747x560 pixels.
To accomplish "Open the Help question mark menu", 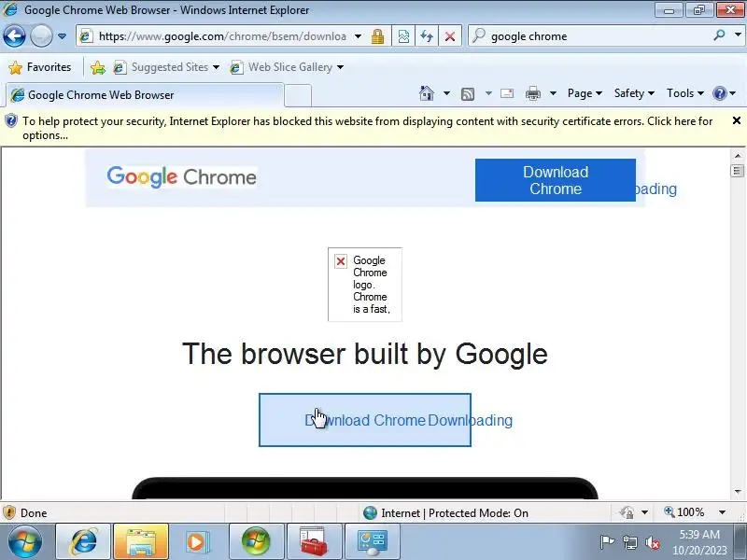I will click(x=724, y=93).
